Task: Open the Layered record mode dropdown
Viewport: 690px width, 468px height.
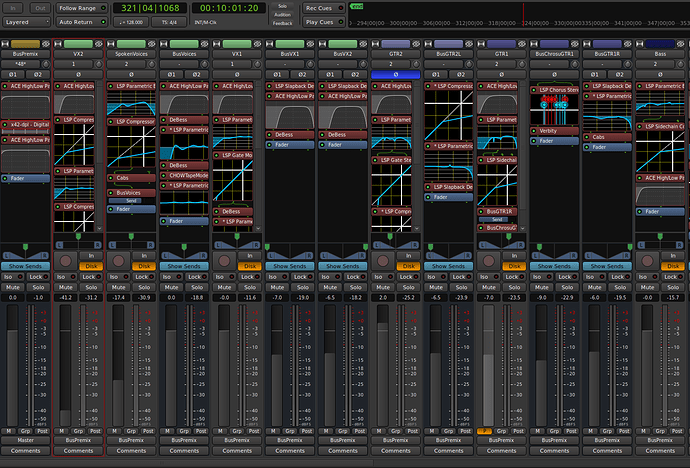Action: coord(25,20)
